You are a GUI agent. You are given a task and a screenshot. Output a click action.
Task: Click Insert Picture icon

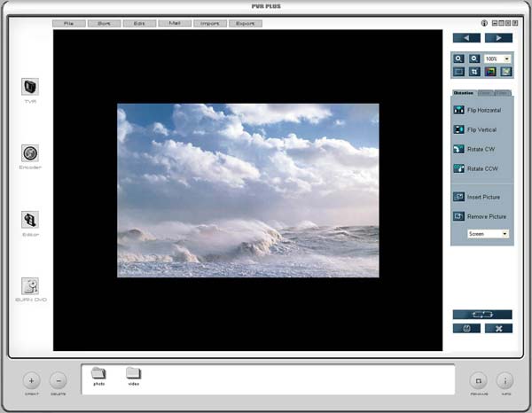[x=458, y=197]
